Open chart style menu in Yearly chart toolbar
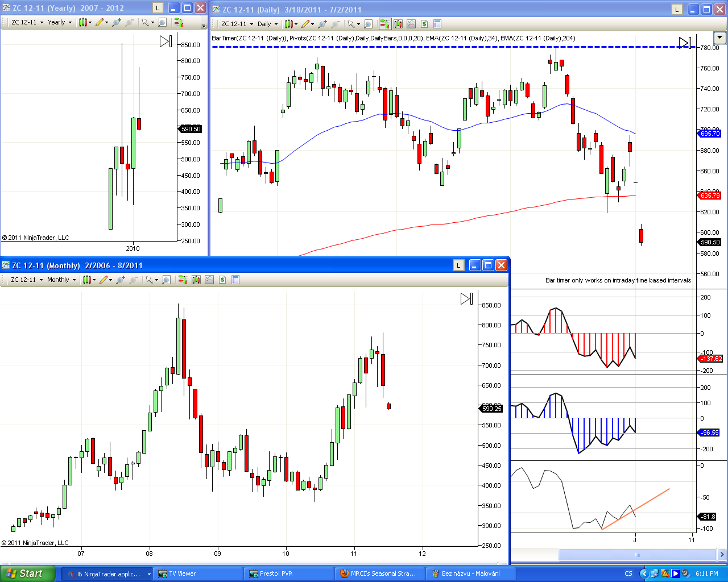 coord(83,23)
